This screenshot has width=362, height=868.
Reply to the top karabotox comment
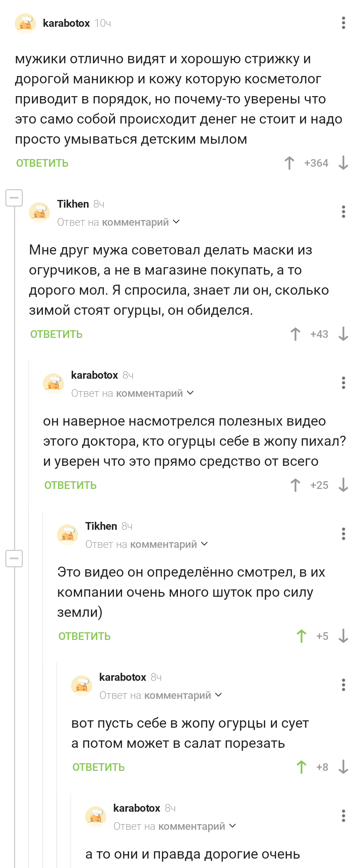point(43,163)
